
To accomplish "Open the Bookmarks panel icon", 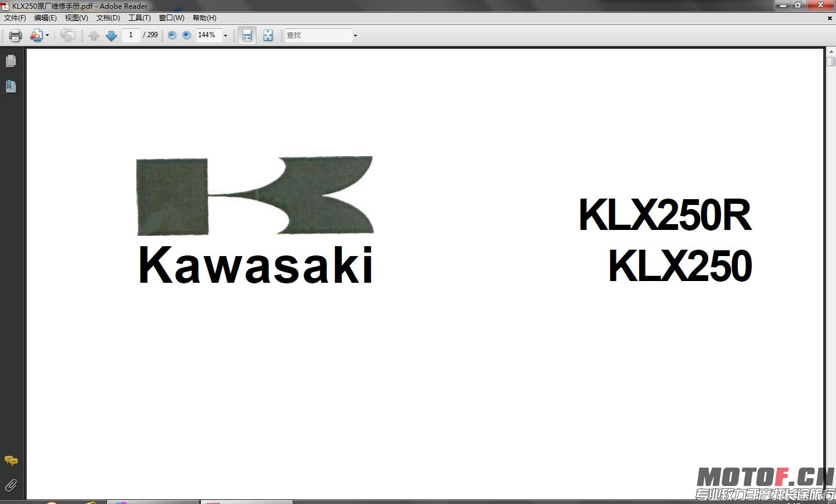I will [x=11, y=87].
